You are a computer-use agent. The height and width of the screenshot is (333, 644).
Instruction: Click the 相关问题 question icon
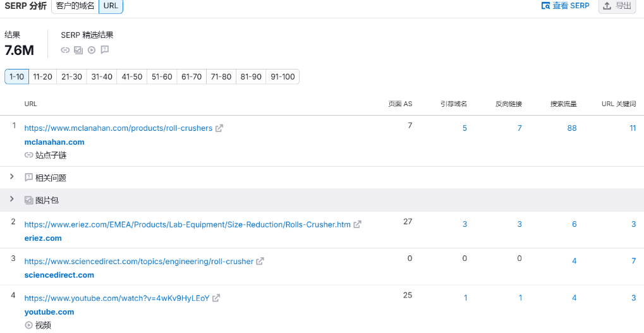click(28, 178)
